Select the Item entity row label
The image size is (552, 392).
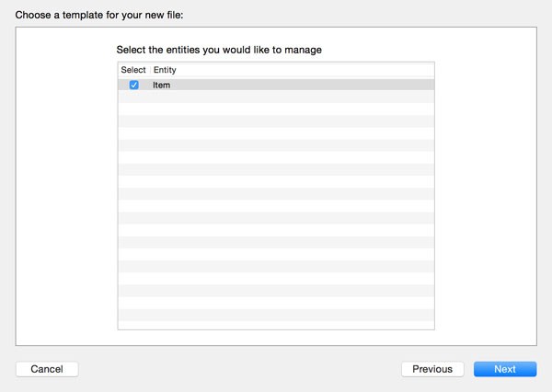pyautogui.click(x=161, y=86)
